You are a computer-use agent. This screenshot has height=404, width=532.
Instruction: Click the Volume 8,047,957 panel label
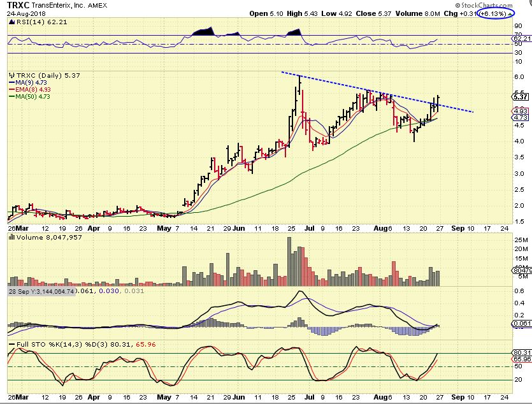(49, 237)
